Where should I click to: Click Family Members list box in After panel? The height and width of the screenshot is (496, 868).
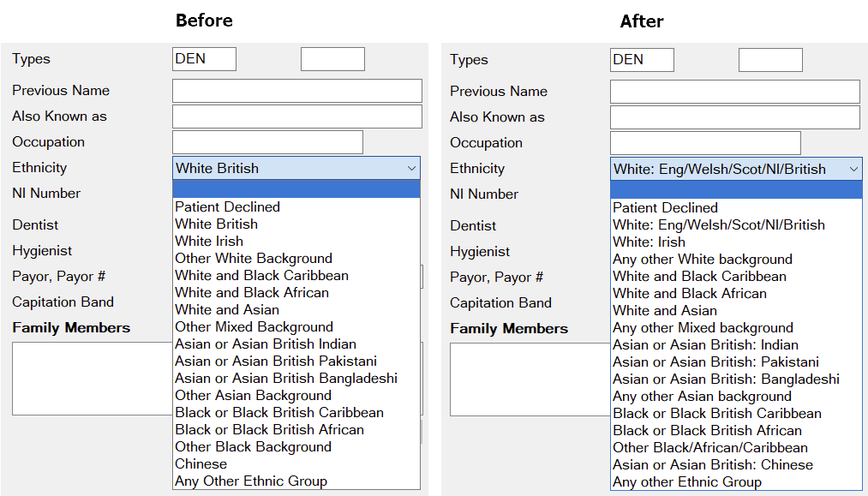tap(527, 379)
